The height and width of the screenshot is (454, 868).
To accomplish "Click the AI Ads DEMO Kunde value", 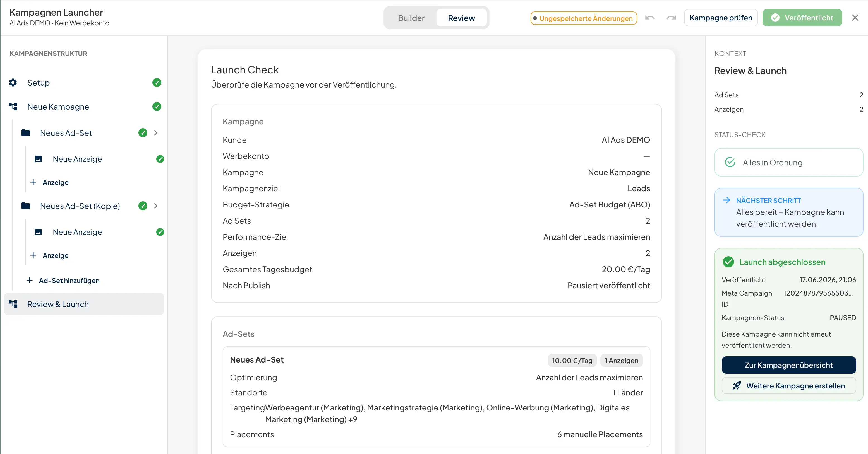I will (x=626, y=140).
